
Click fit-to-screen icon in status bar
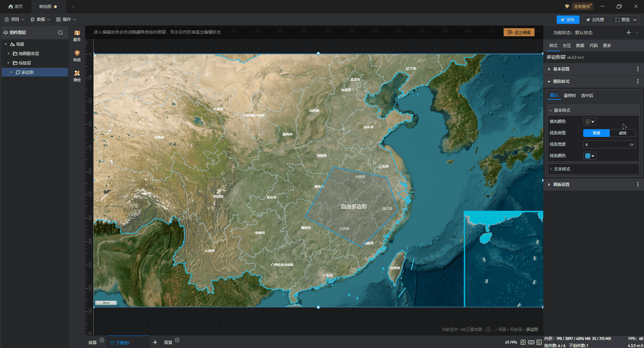(x=523, y=342)
